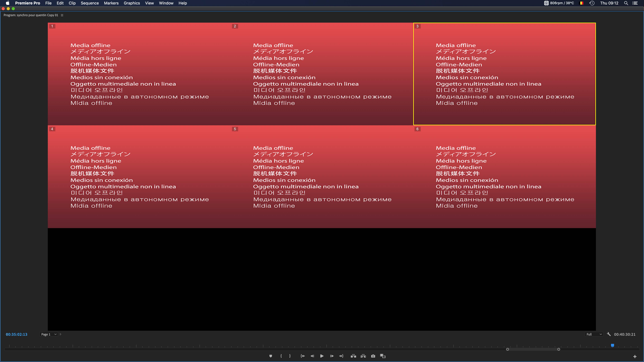Viewport: 644px width, 362px height.
Task: Click the Extract button
Action: (x=363, y=356)
